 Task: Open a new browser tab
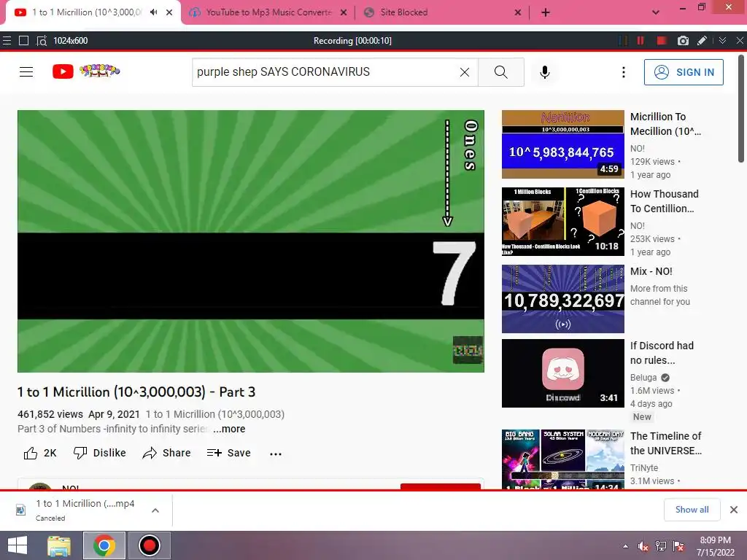[x=546, y=13]
